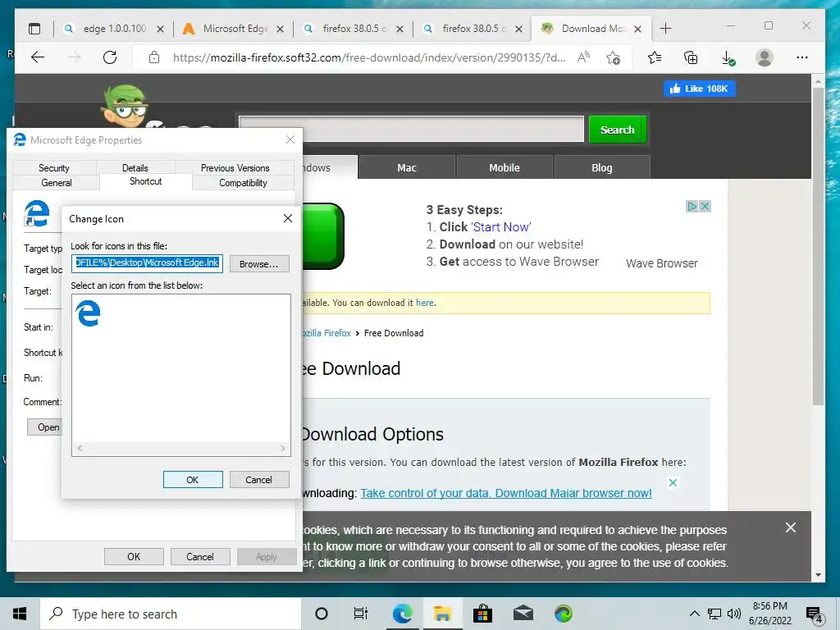This screenshot has height=630, width=840.
Task: Click the address bar URL
Action: tap(368, 57)
